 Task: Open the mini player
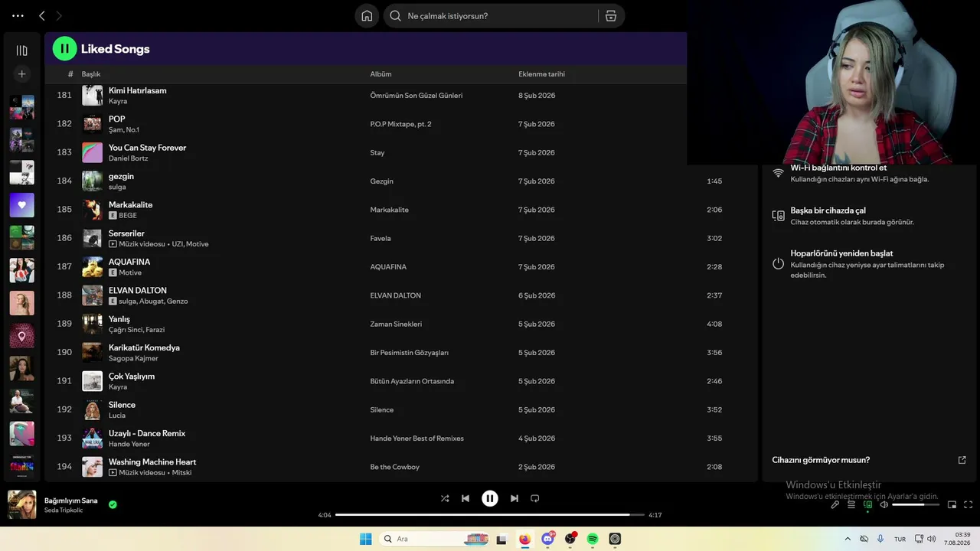coord(952,504)
